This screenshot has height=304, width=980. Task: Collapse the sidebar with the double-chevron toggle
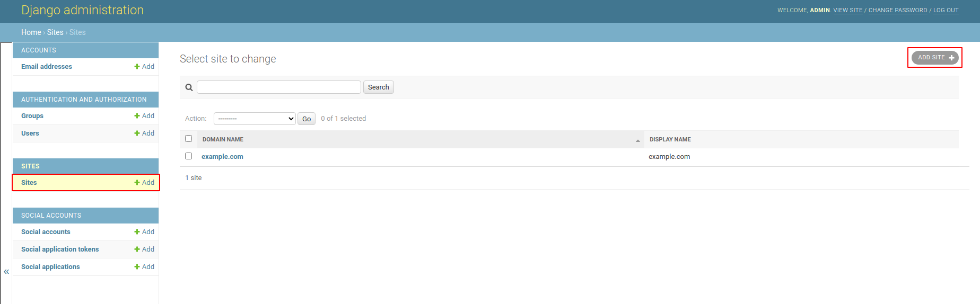tap(6, 272)
